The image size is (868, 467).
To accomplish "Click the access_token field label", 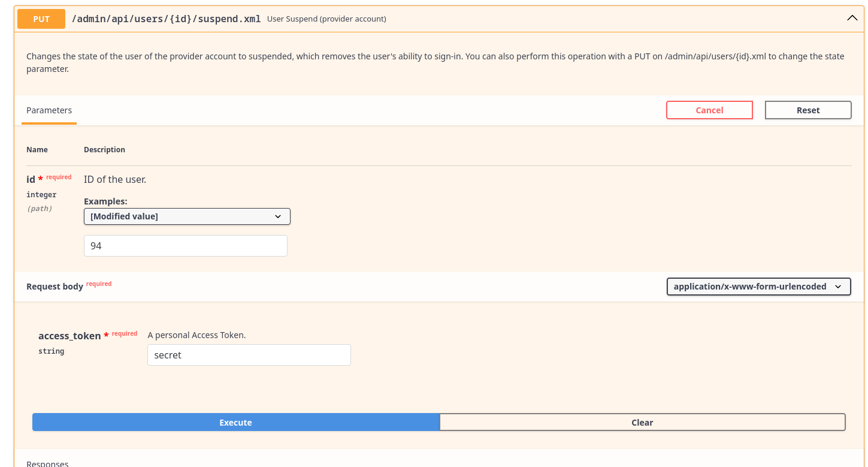I will tap(69, 336).
